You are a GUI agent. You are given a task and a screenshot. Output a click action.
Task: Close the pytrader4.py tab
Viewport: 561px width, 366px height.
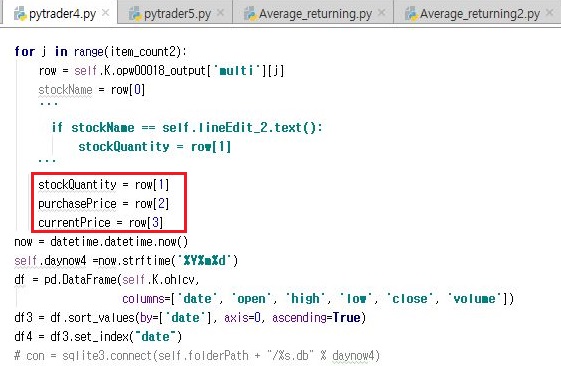coord(106,13)
